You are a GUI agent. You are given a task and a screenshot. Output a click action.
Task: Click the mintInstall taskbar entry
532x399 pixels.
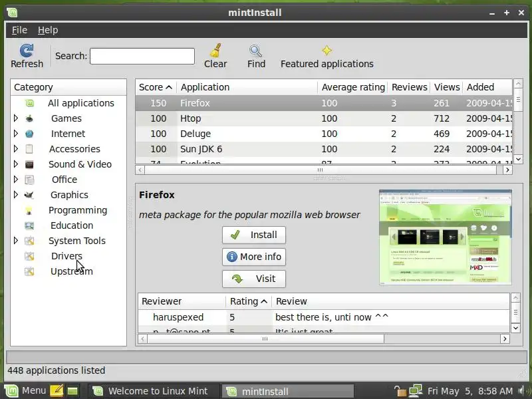(288, 391)
